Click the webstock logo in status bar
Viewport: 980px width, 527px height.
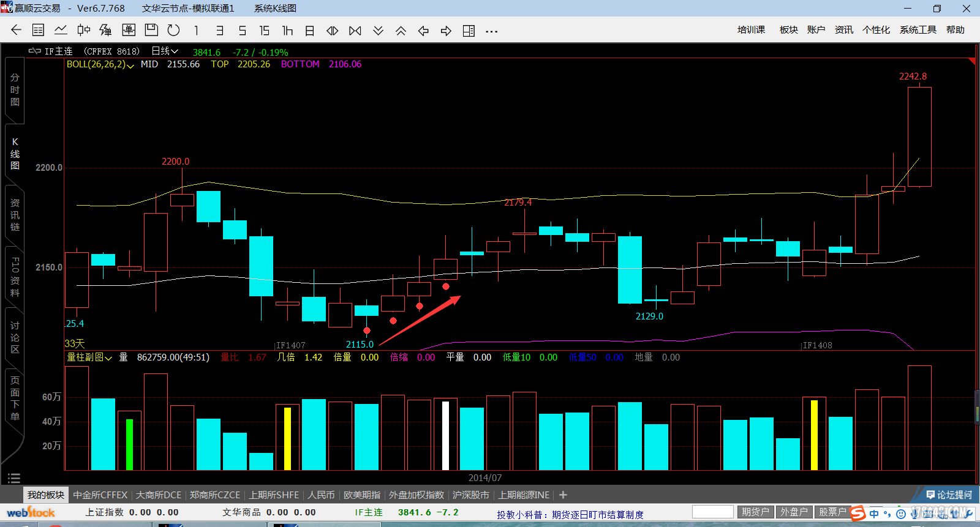tap(31, 512)
